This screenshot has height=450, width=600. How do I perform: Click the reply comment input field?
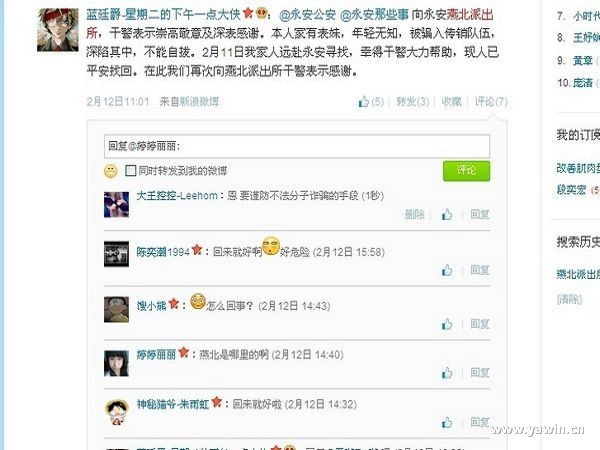pyautogui.click(x=297, y=146)
